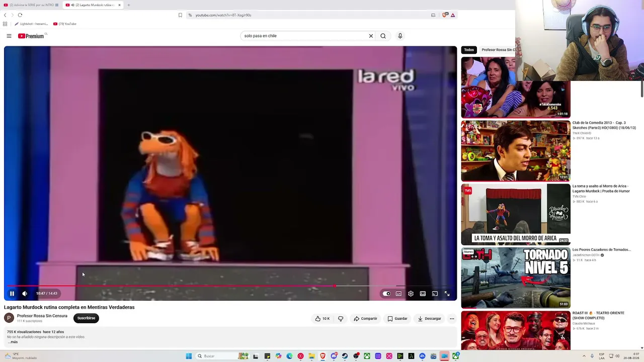
Task: Run search with the magnifying glass button
Action: point(383,36)
